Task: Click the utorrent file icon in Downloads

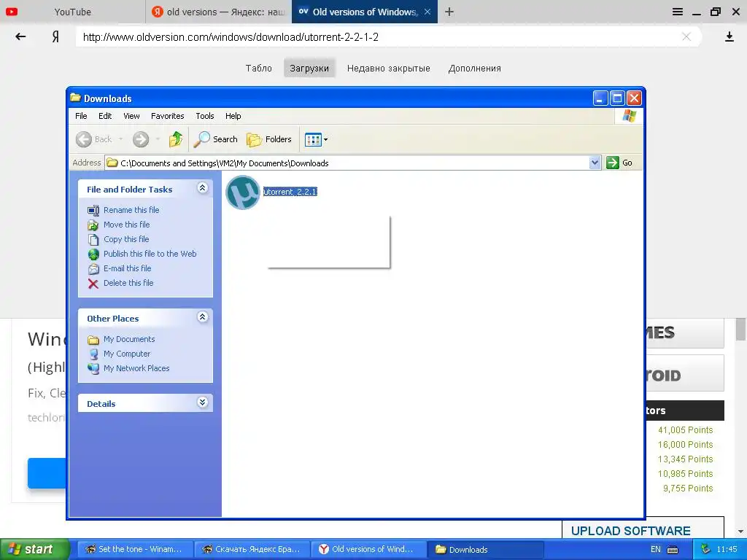Action: (242, 192)
